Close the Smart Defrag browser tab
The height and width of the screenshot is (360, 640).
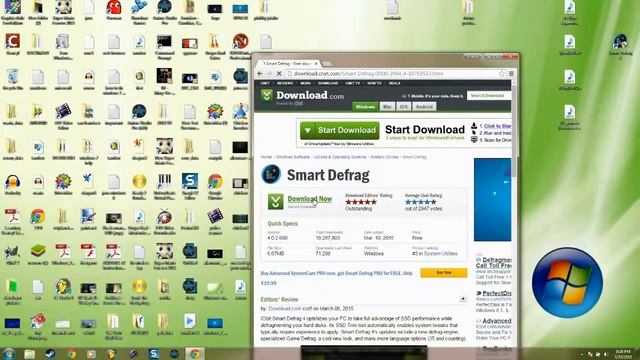[316, 64]
